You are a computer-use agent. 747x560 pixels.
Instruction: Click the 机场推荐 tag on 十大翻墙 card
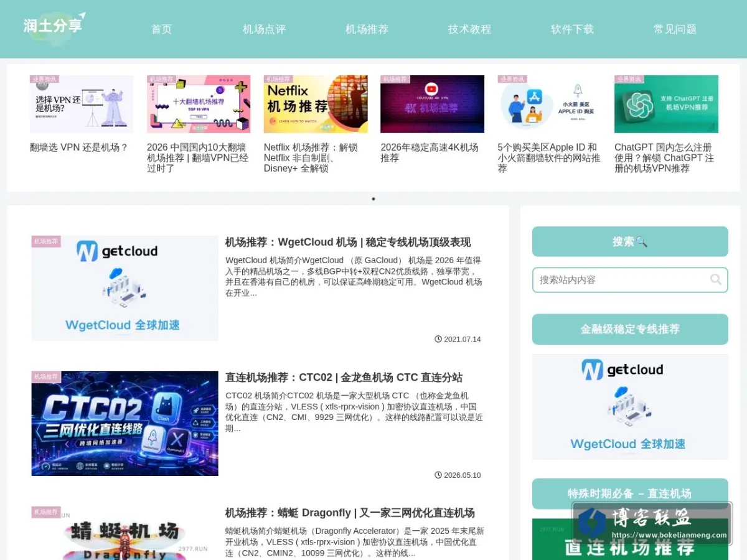[x=161, y=79]
